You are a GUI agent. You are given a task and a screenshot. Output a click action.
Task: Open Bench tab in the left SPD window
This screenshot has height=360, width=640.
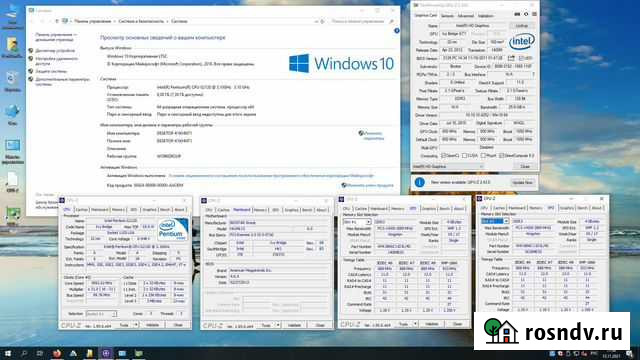[444, 209]
